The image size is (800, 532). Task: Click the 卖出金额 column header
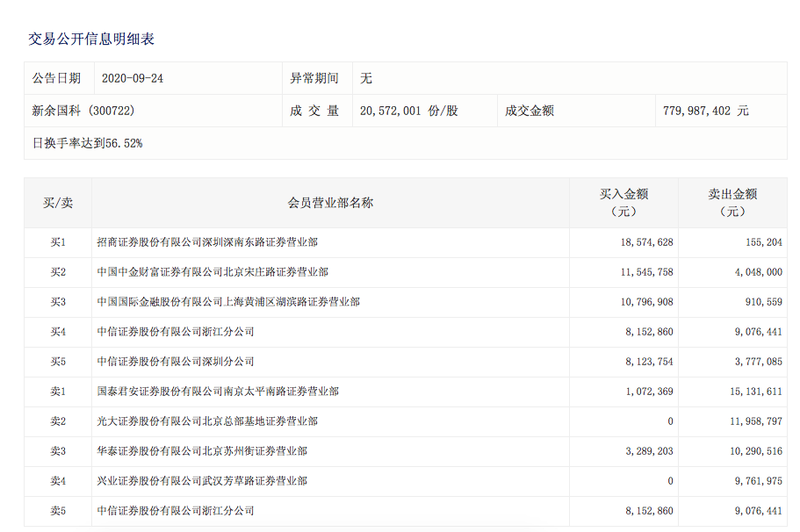pos(732,203)
